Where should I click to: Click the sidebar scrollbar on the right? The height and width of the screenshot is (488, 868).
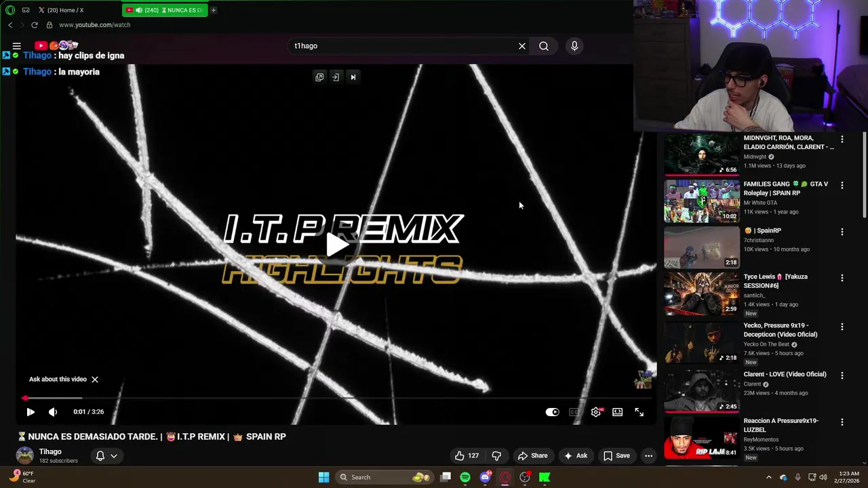pyautogui.click(x=865, y=176)
